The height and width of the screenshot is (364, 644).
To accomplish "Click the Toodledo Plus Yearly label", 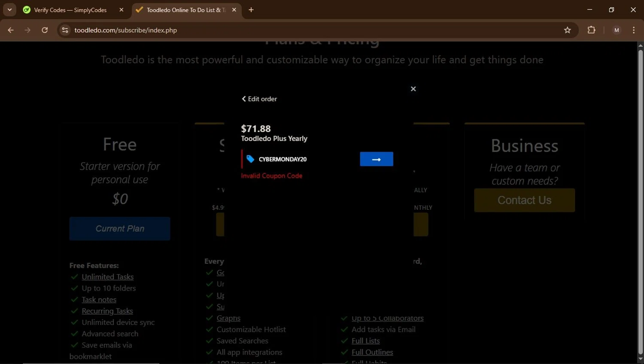I will click(274, 138).
